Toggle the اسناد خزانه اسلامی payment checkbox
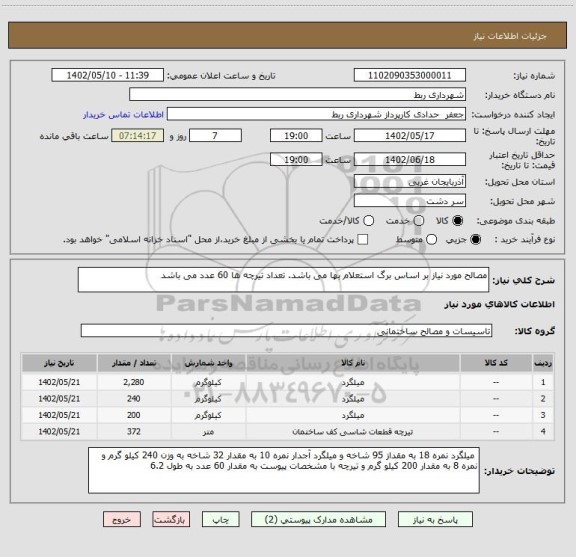This screenshot has height=557, width=576. pos(363,240)
